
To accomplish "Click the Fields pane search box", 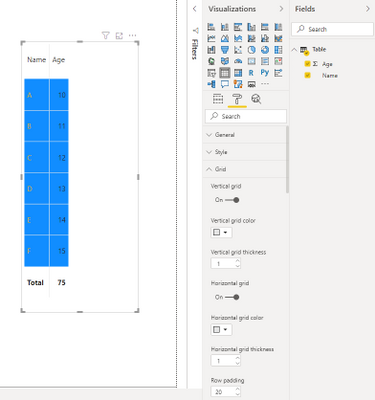I will (332, 29).
